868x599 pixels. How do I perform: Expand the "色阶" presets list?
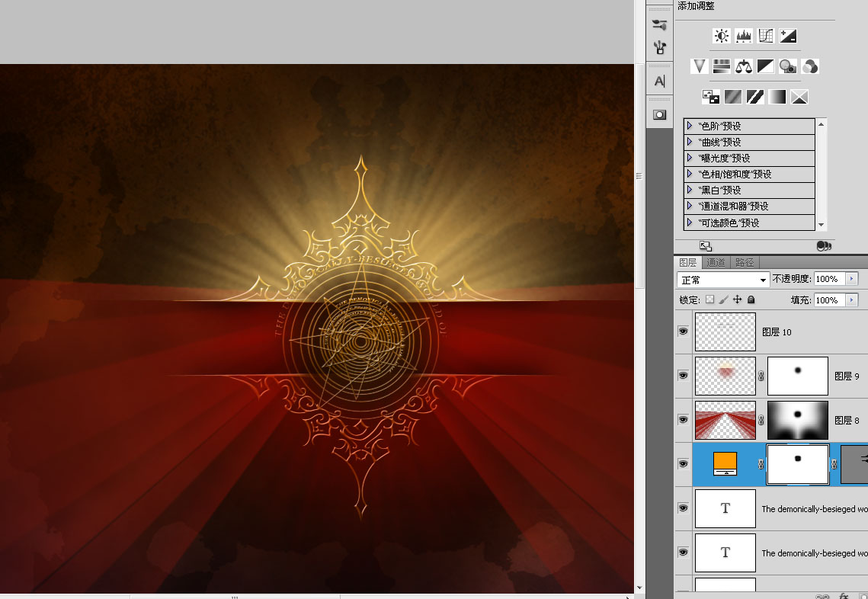click(x=690, y=126)
